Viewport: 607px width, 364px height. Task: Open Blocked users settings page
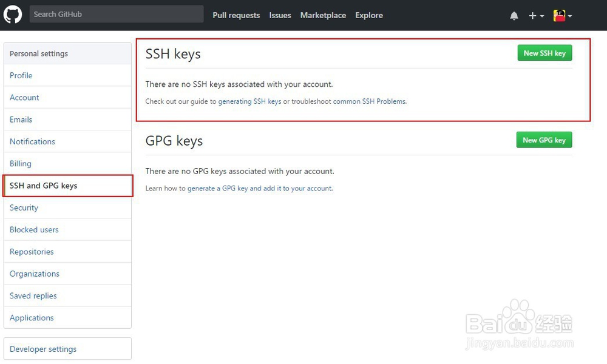[34, 230]
